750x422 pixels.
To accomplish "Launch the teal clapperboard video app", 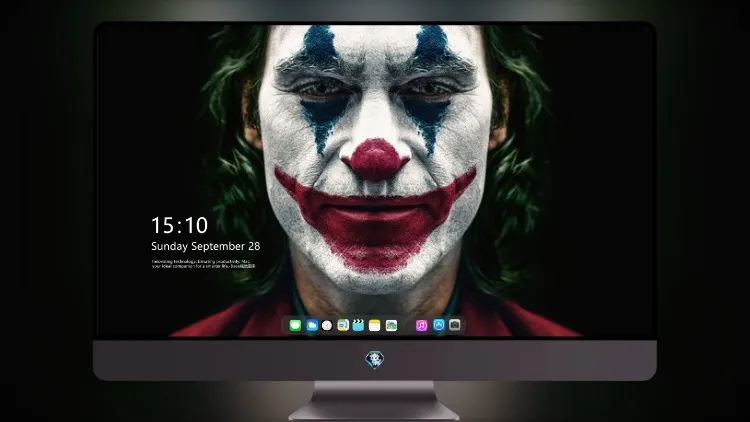I will [358, 325].
